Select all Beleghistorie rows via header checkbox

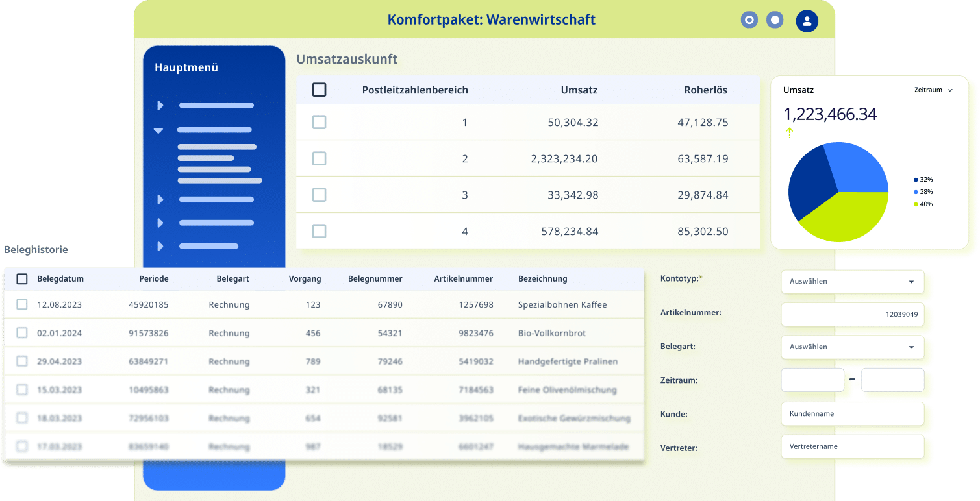[22, 279]
